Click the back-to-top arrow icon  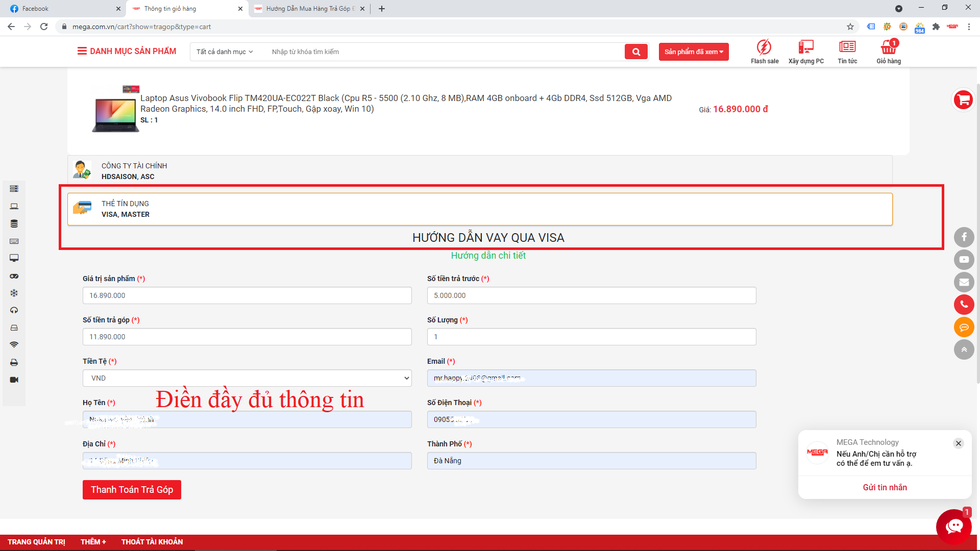964,349
